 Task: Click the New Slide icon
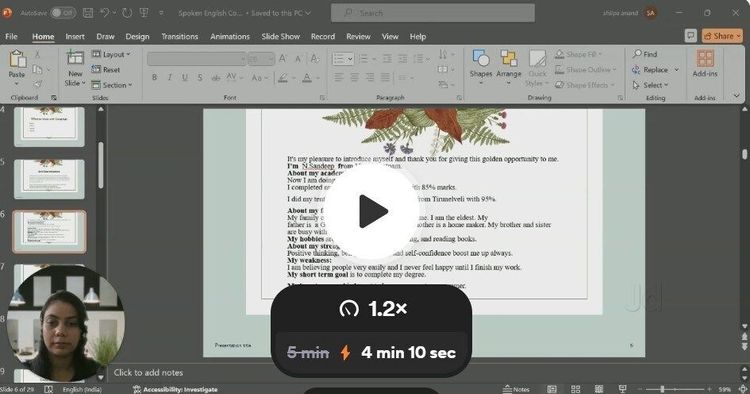tap(75, 58)
